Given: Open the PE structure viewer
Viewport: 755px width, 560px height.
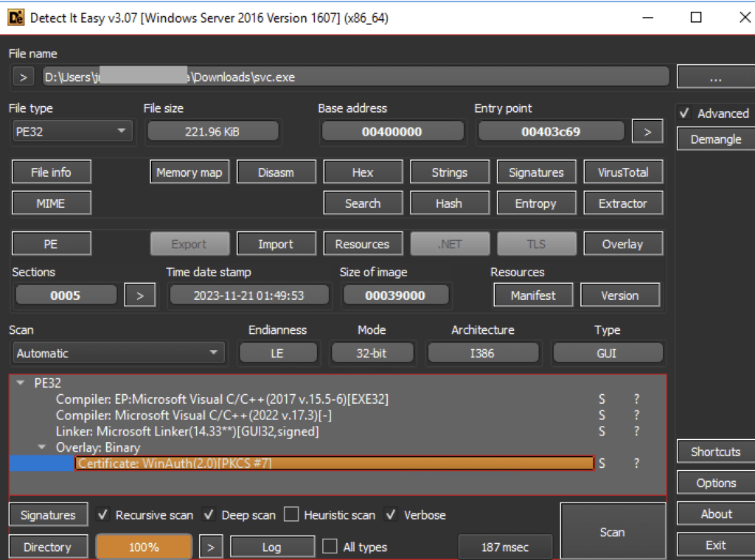Looking at the screenshot, I should 51,244.
